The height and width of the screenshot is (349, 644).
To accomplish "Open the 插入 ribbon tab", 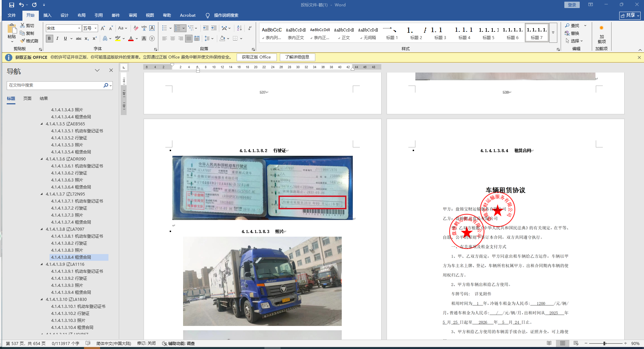I will [x=47, y=15].
